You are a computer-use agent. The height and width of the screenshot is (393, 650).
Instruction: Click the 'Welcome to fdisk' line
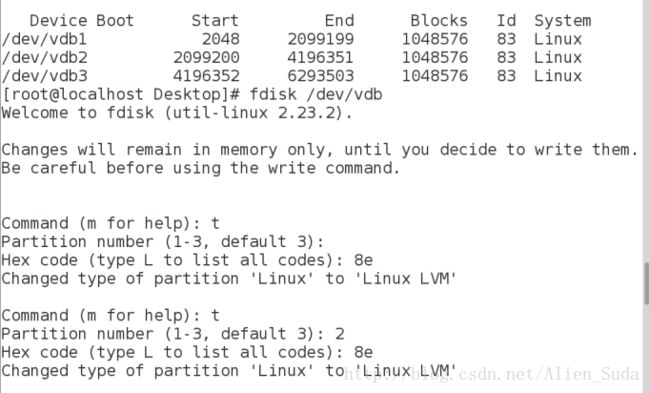[x=177, y=113]
